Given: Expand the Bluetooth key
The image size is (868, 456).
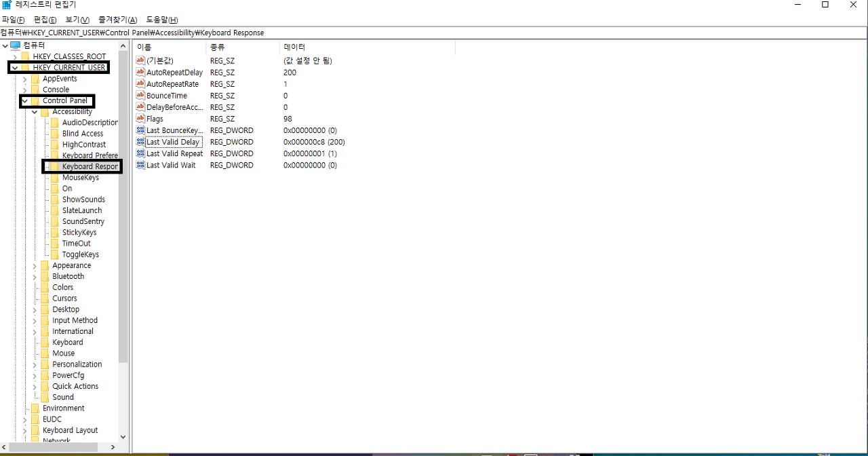Looking at the screenshot, I should 35,276.
